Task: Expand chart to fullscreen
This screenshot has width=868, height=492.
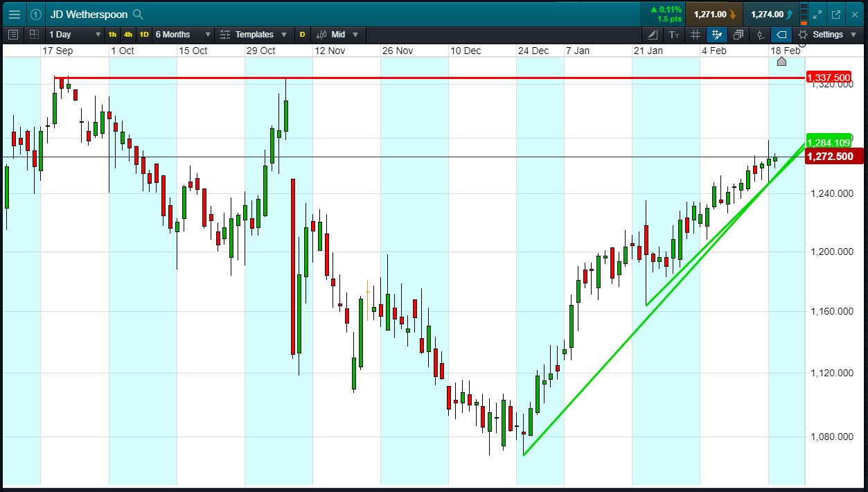Action: click(817, 14)
